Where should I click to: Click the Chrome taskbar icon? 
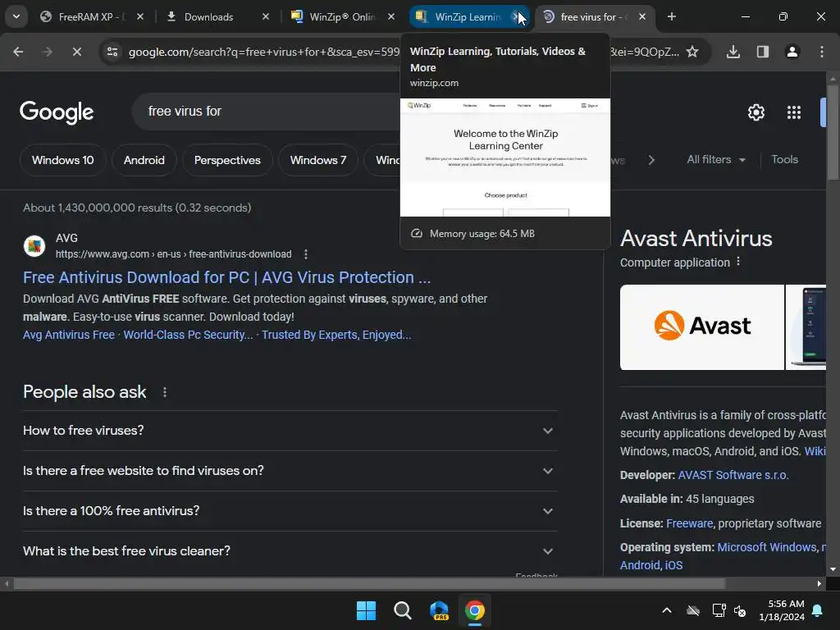tap(475, 610)
